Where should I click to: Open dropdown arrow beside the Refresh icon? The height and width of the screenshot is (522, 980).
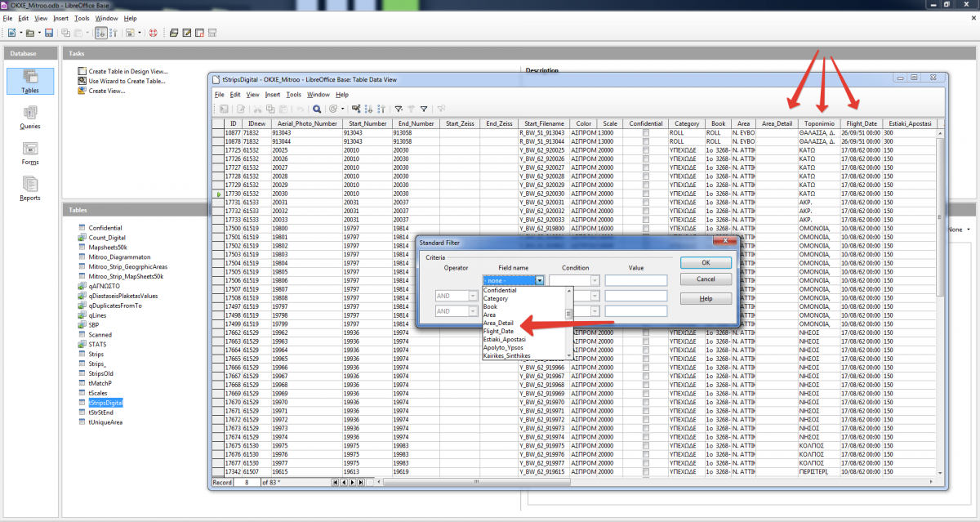(342, 109)
